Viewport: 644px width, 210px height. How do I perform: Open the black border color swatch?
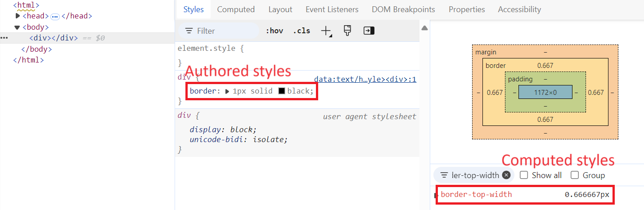coord(282,91)
